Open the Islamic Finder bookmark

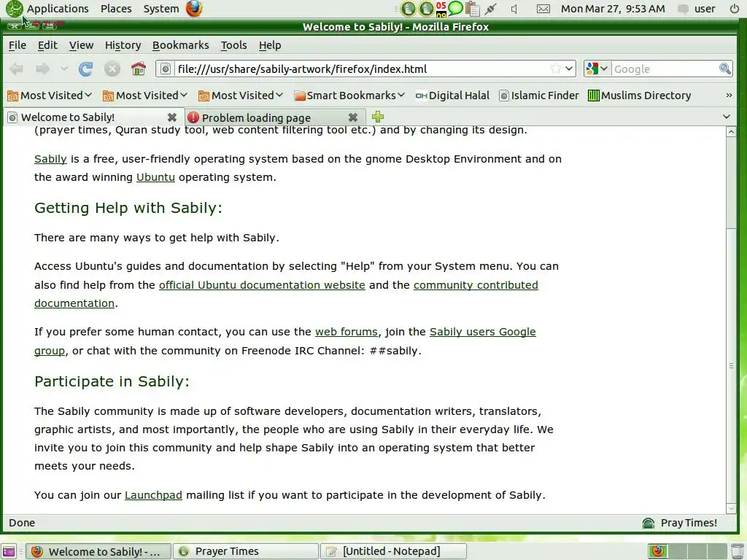click(539, 96)
